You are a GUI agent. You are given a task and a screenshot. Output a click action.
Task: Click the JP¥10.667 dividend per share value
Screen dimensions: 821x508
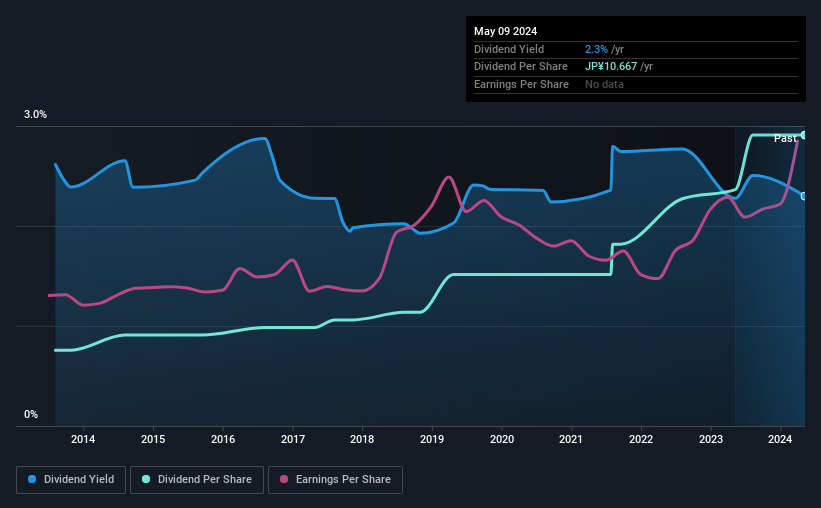(x=611, y=67)
